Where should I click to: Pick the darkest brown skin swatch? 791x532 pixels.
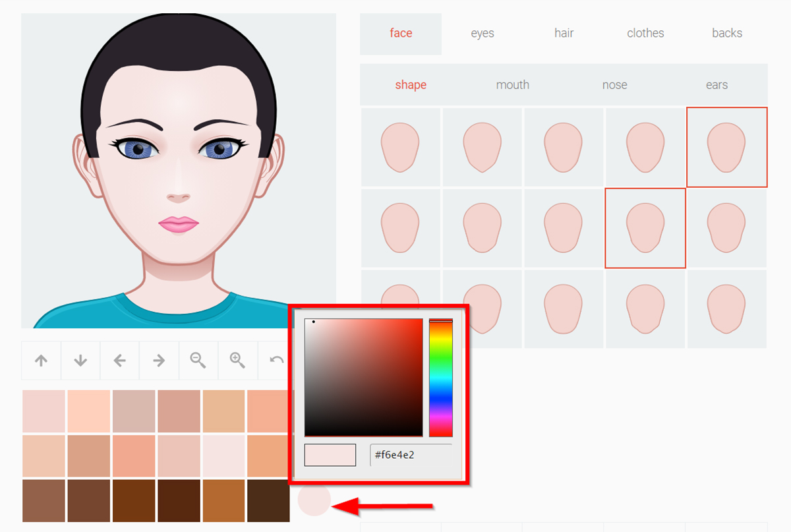pos(268,501)
